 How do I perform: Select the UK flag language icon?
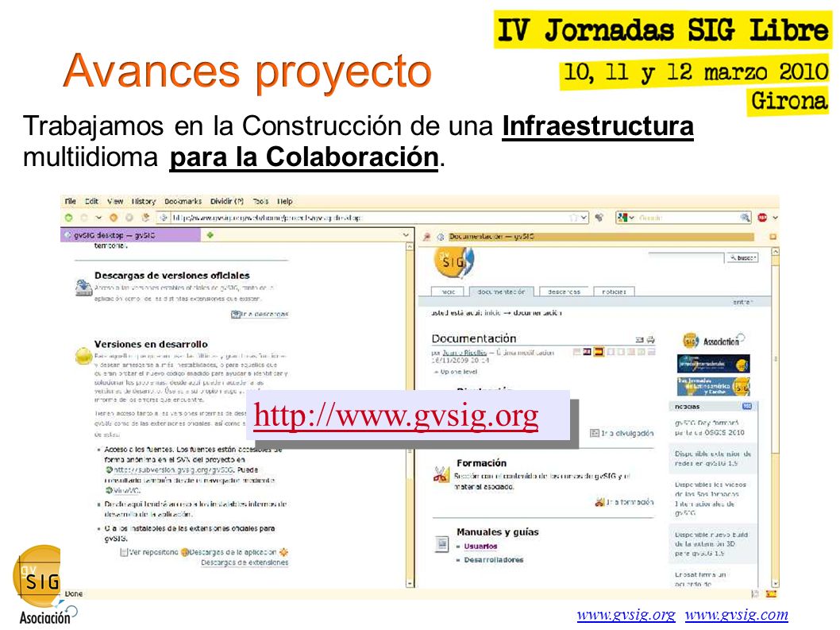tap(588, 352)
